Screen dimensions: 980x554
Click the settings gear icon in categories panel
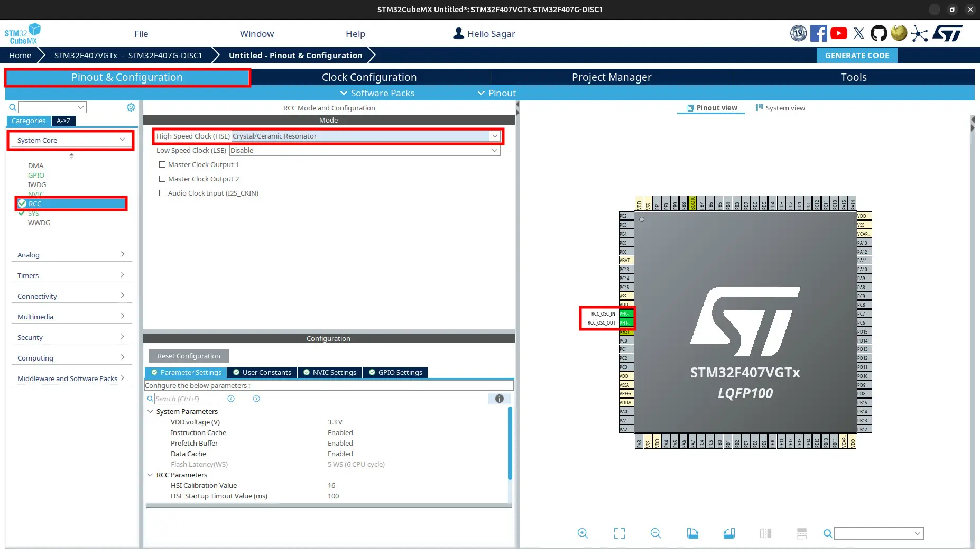click(x=131, y=107)
